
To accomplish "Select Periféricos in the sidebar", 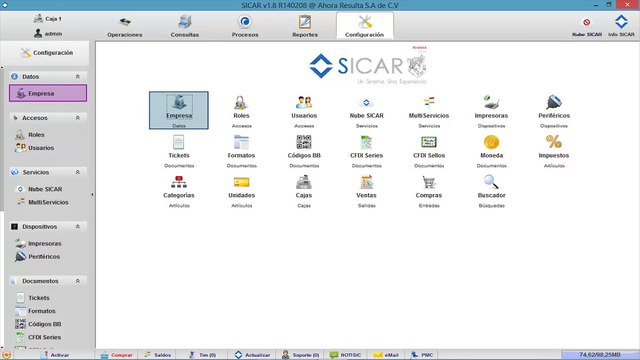I will pos(38,256).
